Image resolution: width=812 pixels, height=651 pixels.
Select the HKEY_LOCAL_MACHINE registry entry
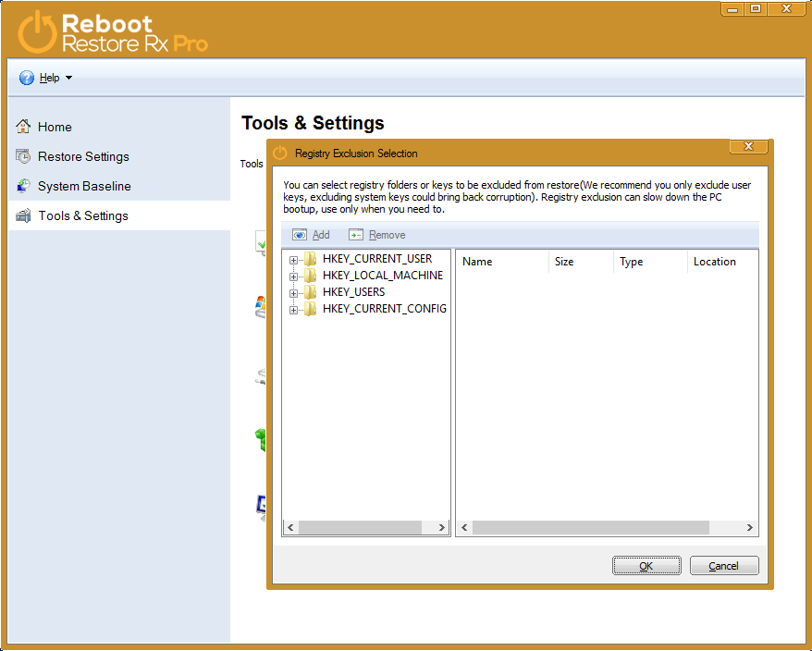coord(382,276)
